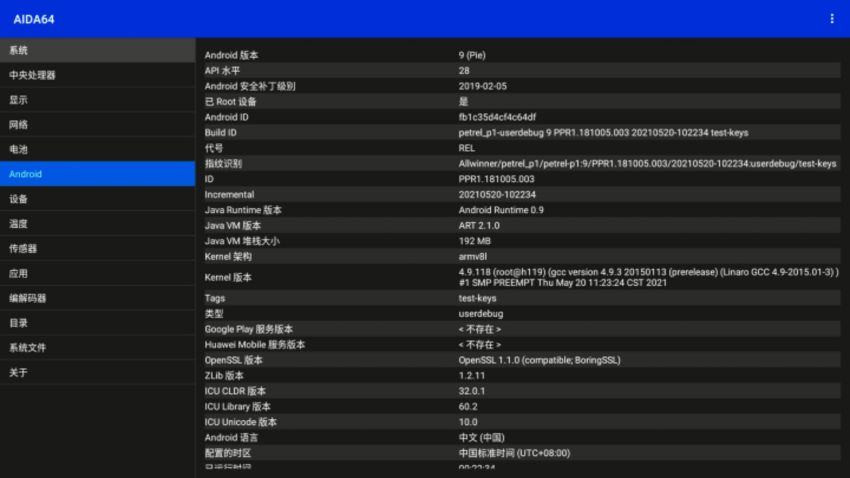Click ICU Unicode 版本 value 10.0
850x478 pixels.
coord(468,422)
